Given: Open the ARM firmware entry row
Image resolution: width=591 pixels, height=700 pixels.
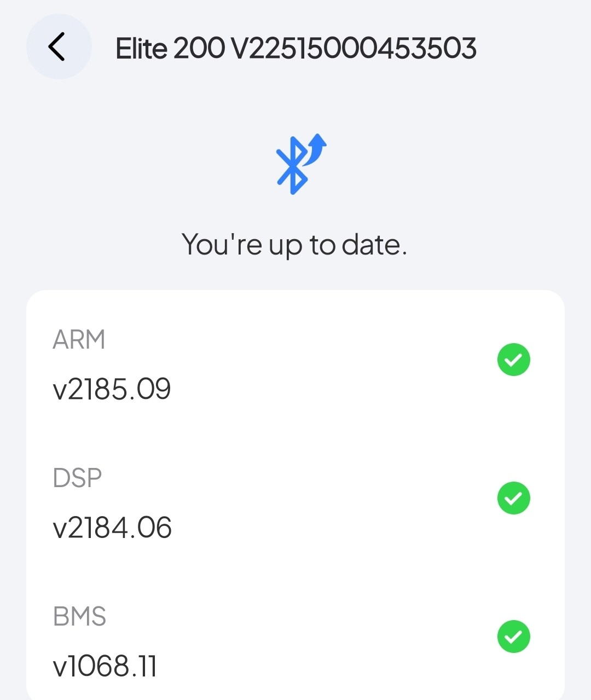Looking at the screenshot, I should pyautogui.click(x=296, y=362).
